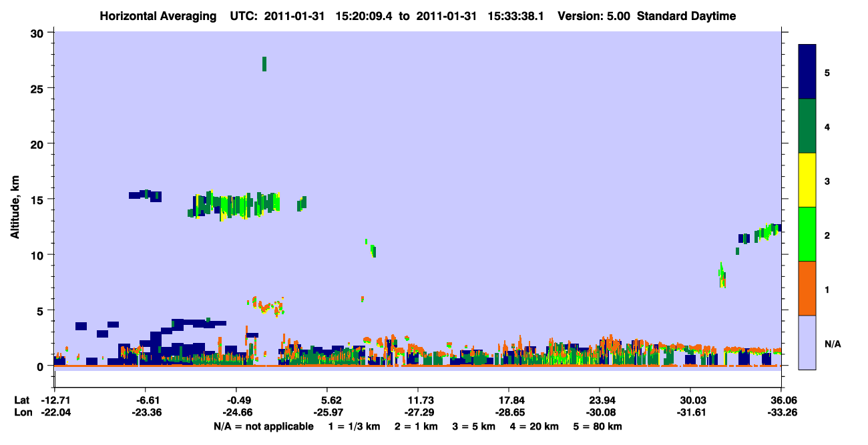Click longitude value -27.29

click(418, 413)
